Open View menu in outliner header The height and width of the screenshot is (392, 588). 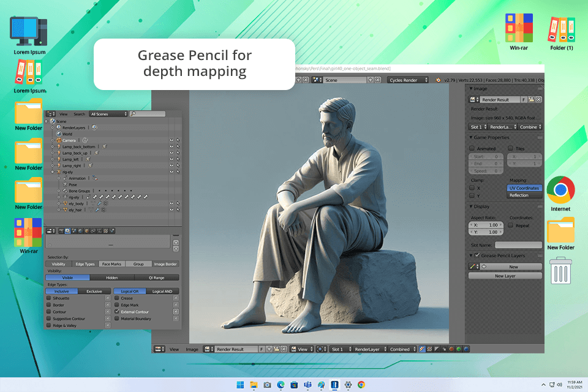(64, 114)
